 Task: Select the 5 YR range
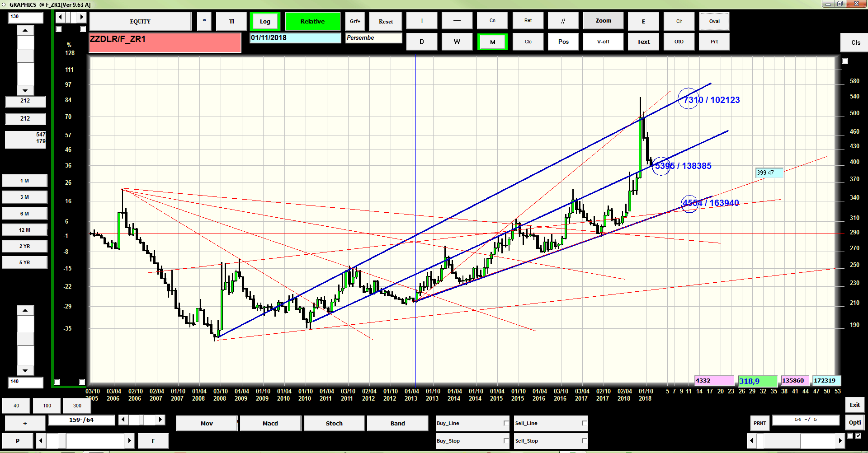click(24, 262)
